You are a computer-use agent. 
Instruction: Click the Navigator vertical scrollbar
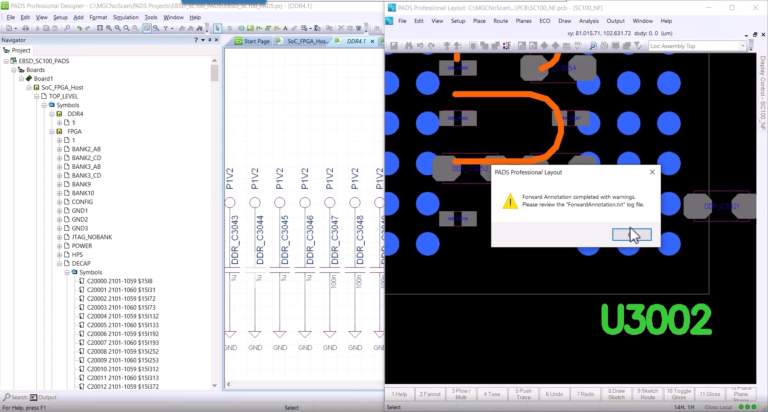pyautogui.click(x=215, y=223)
